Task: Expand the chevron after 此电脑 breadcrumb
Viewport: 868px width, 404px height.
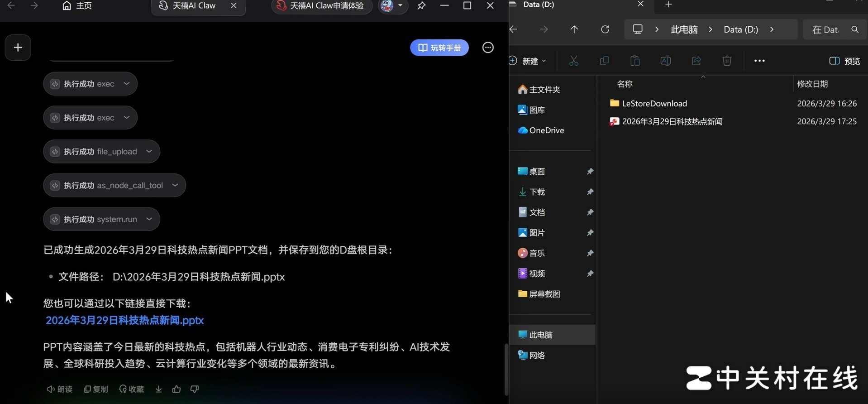Action: 711,29
